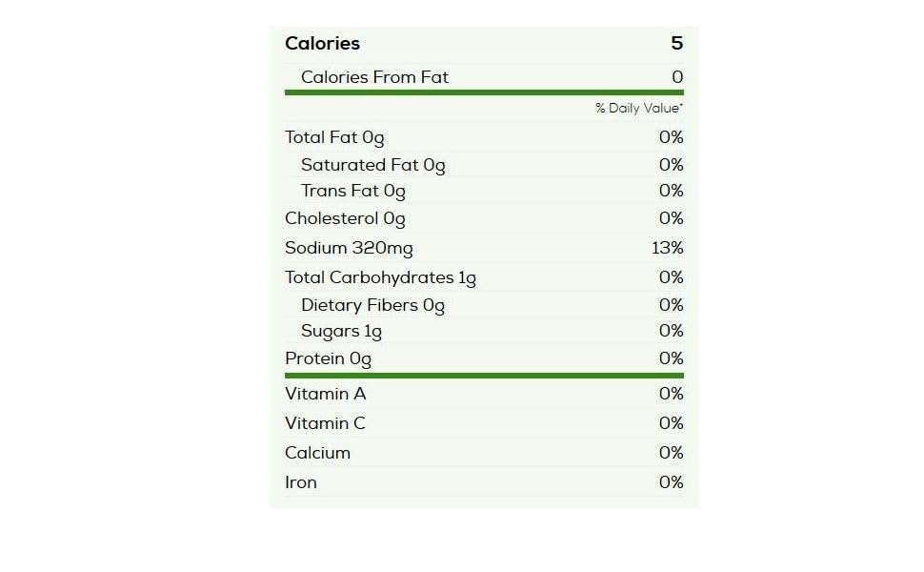Viewport: 924px width, 572px height.
Task: Select the Calcium row
Action: tap(485, 452)
